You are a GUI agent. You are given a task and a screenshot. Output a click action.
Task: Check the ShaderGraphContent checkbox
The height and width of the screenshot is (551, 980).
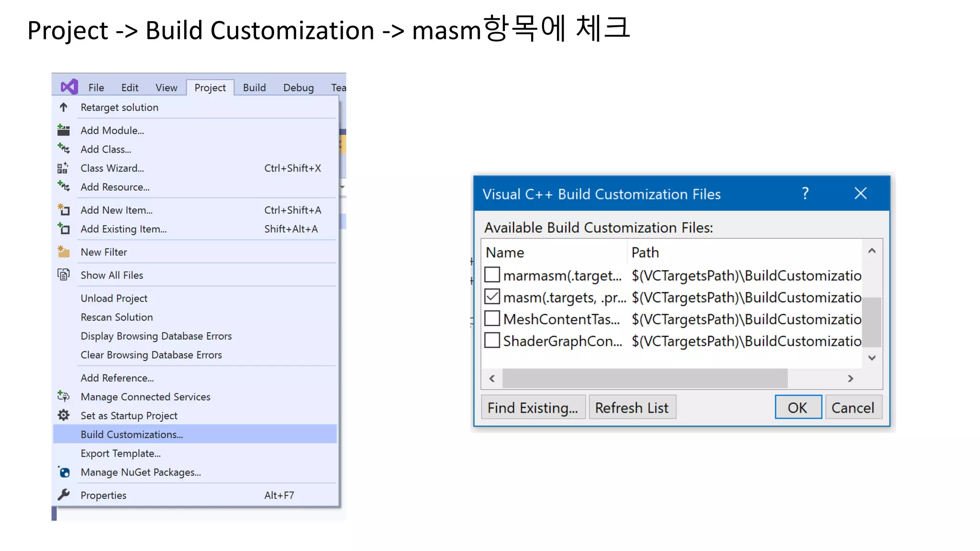point(492,341)
